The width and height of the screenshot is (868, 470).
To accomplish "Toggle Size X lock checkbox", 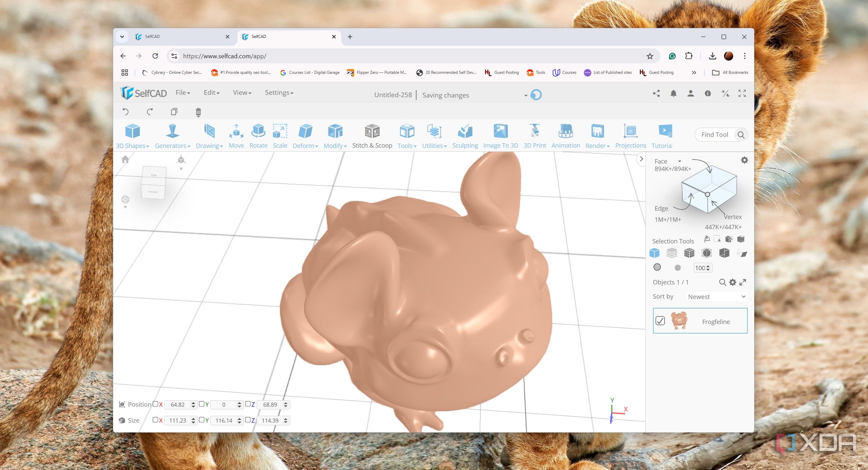I will 155,420.
